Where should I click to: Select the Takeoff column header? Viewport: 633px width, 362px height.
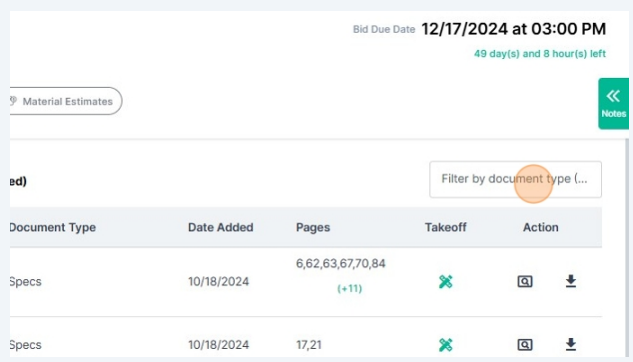click(x=446, y=227)
